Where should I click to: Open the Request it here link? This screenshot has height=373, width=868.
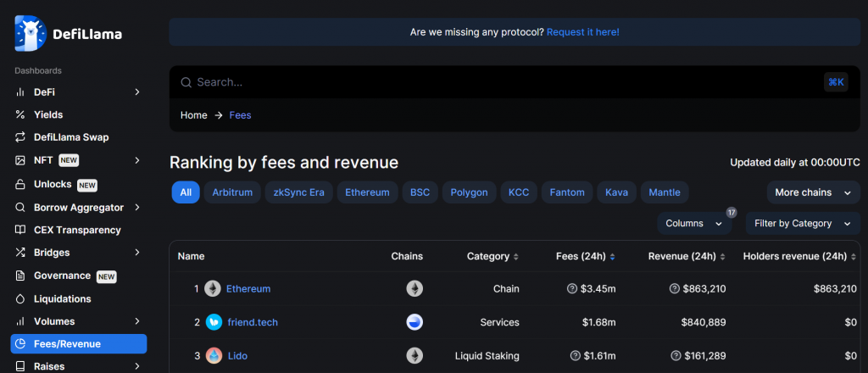click(x=583, y=32)
